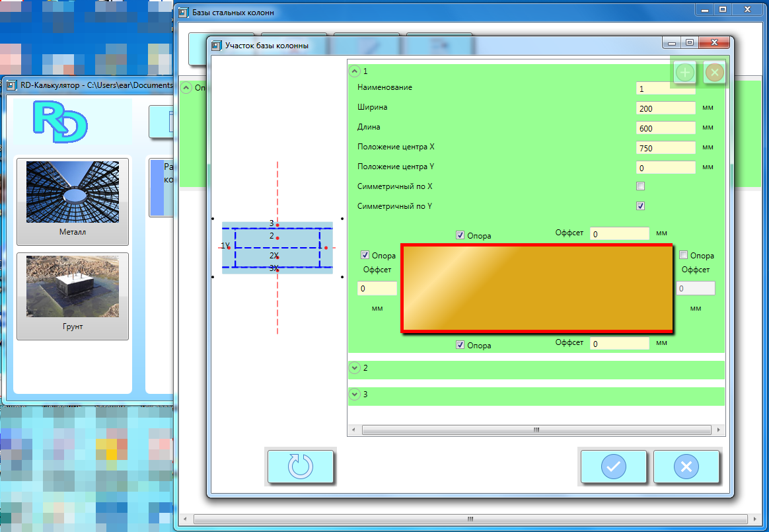This screenshot has height=532, width=769.
Task: Toggle the bottom Опора checkbox
Action: coord(460,344)
